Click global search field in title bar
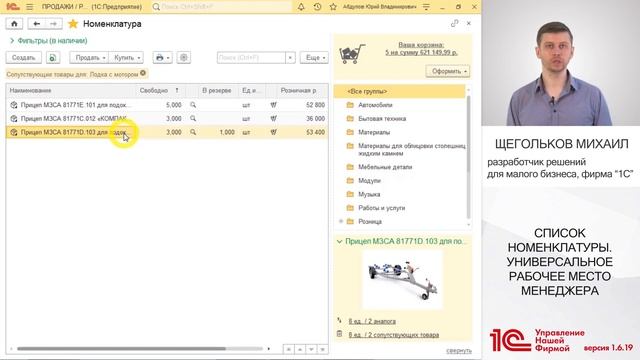 (x=222, y=7)
